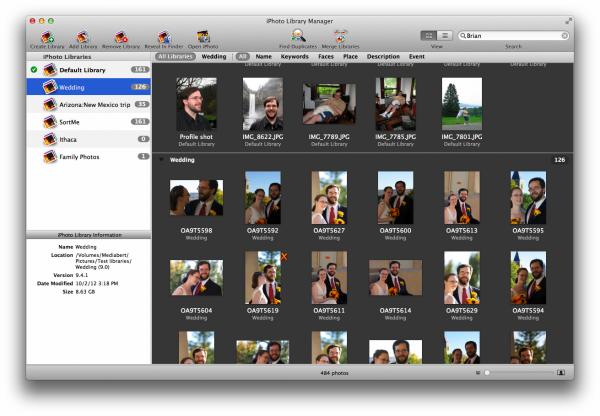Screen dimensions: 600x416
Task: Adjust the thumbnail size slider
Action: point(487,372)
